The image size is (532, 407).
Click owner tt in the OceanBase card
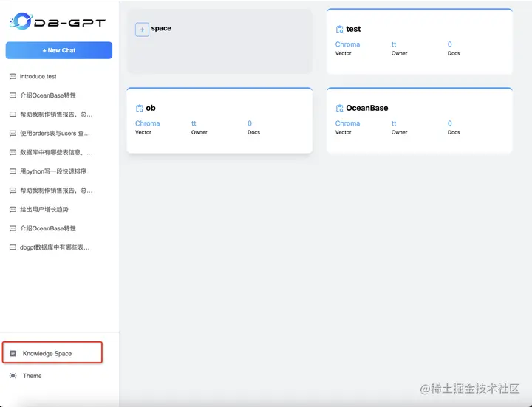pos(394,123)
